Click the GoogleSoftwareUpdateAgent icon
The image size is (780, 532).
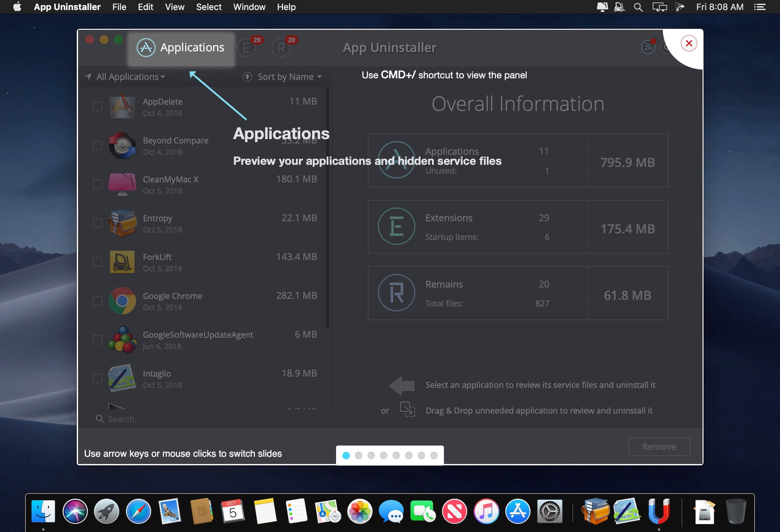(x=122, y=339)
